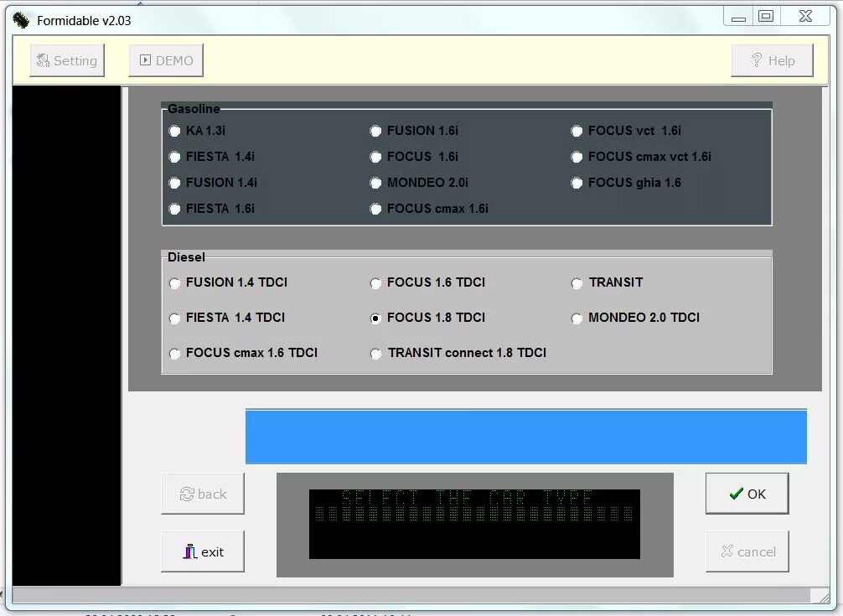The image size is (843, 616).
Task: Click the SELECT THE CAR TYPE display
Action: point(474,524)
